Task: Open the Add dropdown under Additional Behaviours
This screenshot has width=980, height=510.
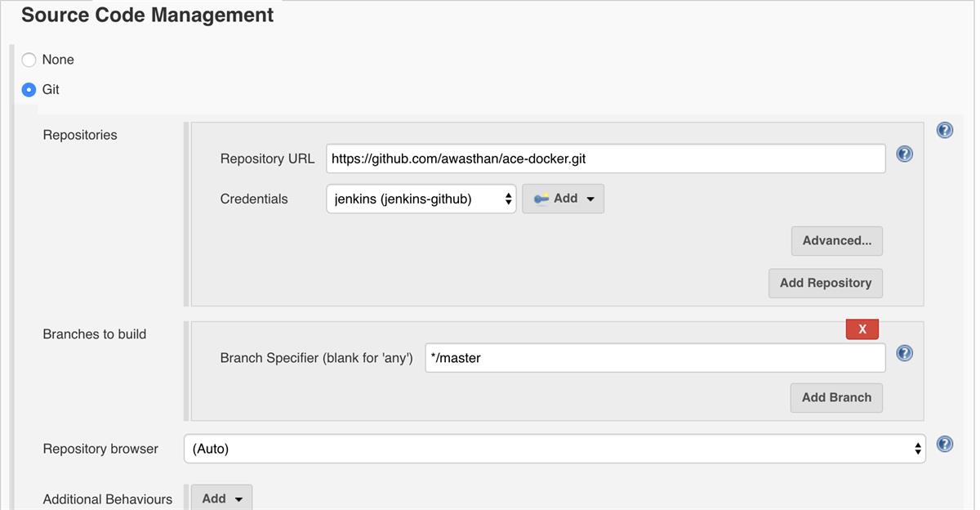Action: pos(221,499)
